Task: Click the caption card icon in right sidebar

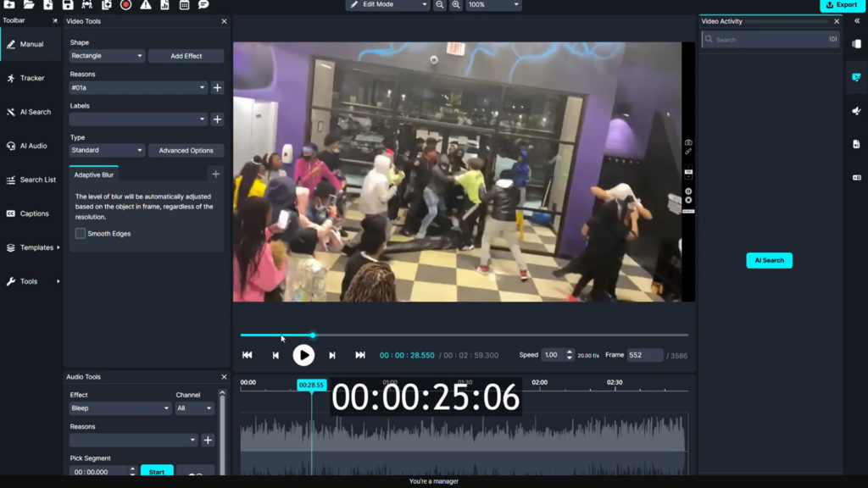Action: click(856, 178)
